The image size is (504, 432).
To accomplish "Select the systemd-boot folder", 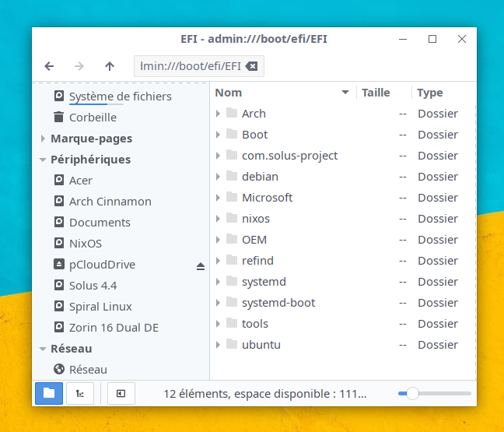I will (x=278, y=303).
